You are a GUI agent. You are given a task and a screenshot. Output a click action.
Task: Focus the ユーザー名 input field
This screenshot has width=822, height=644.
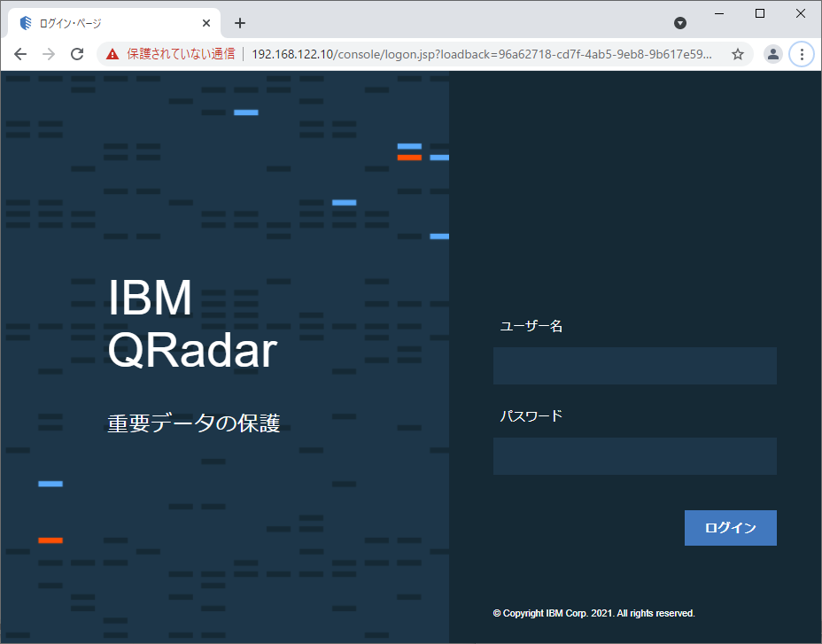tap(635, 366)
